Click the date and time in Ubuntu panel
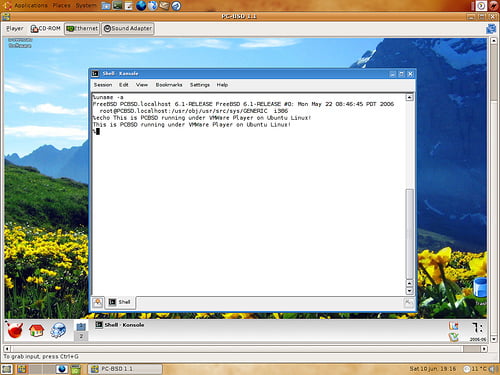This screenshot has height=375, width=500. [432, 369]
